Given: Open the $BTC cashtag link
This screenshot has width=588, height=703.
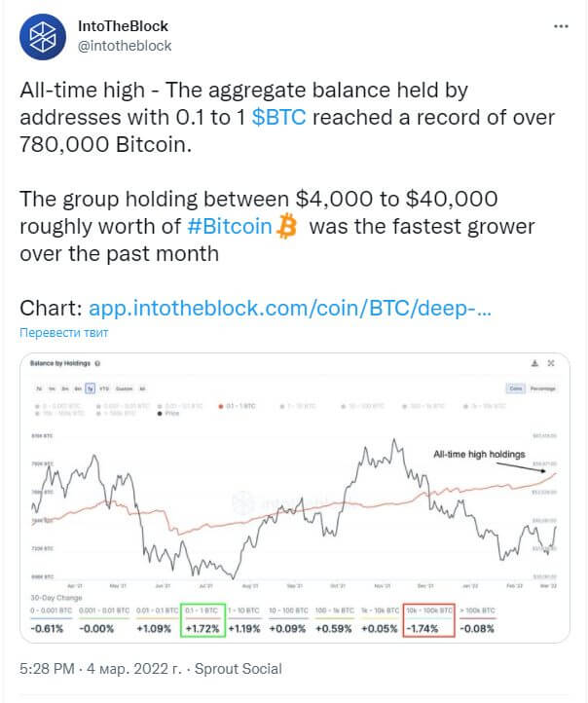Looking at the screenshot, I should tap(278, 118).
